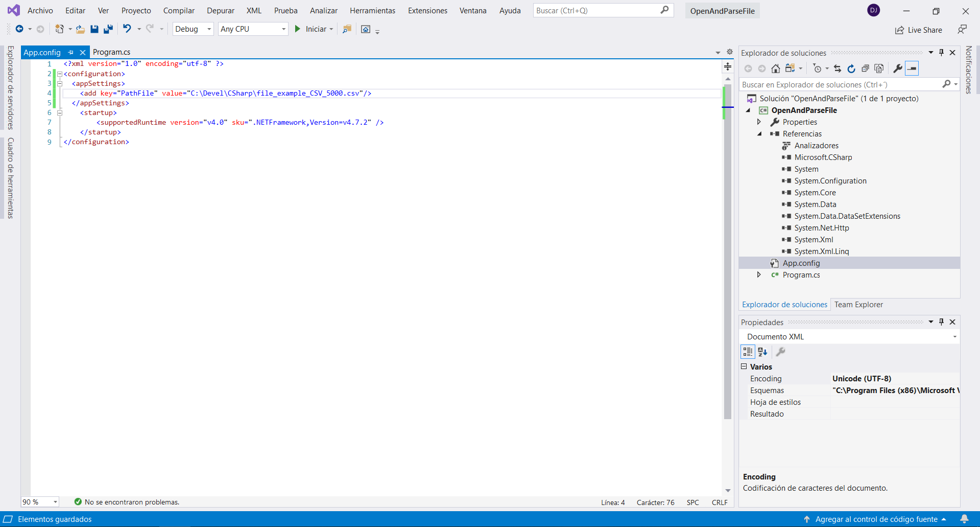Click the Save All toolbar icon
The height and width of the screenshot is (527, 980).
[x=108, y=29]
